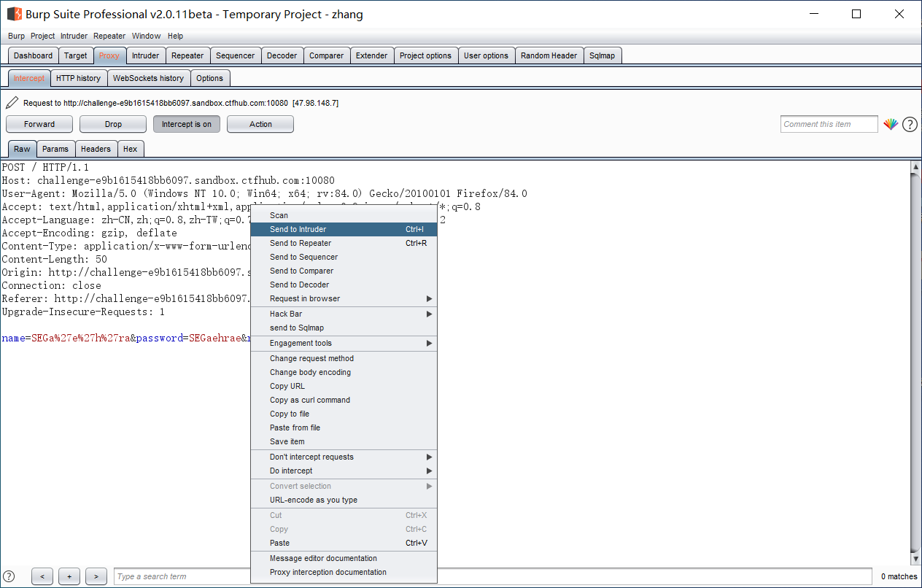Open the Action dropdown button

point(260,124)
